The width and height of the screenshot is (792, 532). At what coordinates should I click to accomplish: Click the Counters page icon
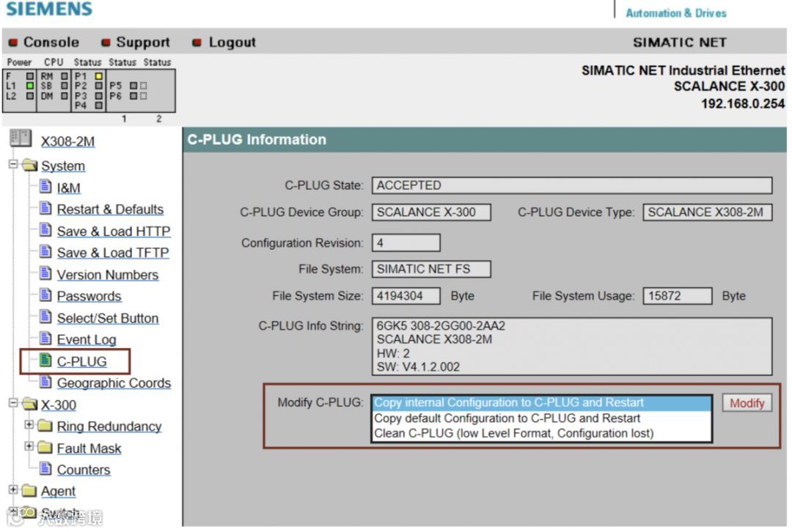point(46,469)
